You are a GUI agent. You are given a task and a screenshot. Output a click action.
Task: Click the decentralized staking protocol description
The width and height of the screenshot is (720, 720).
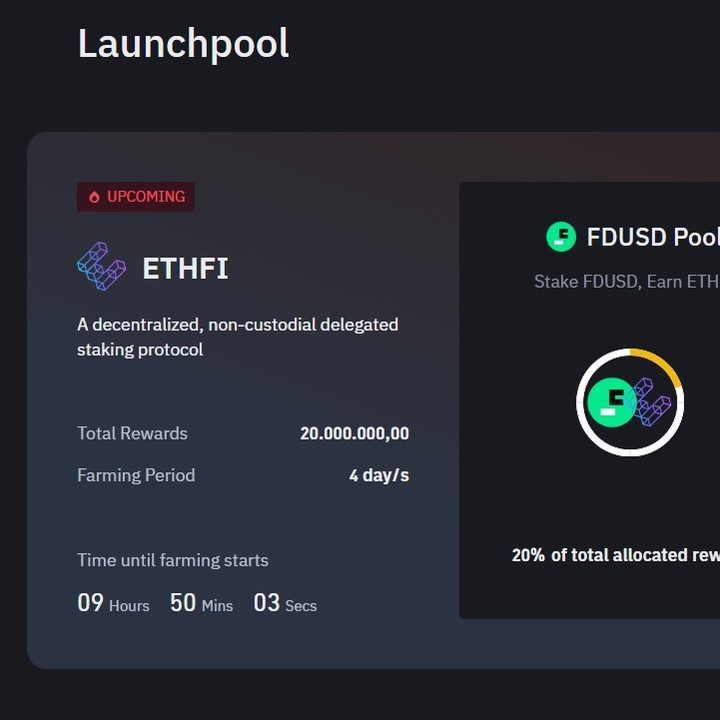pos(238,337)
